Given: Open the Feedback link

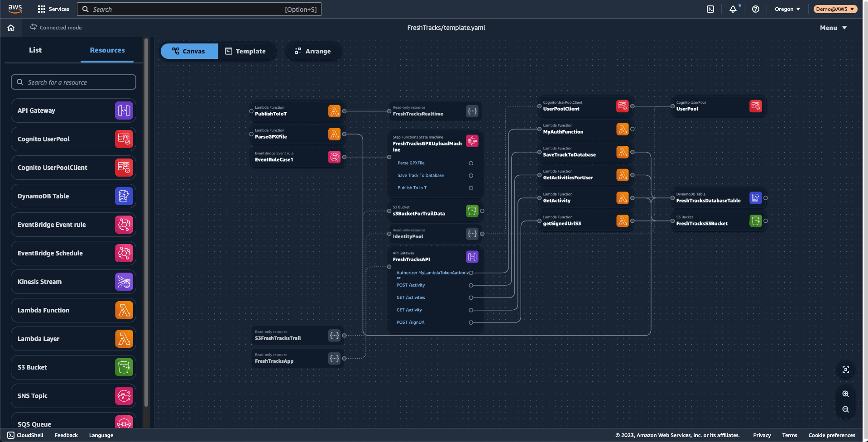Looking at the screenshot, I should click(66, 435).
